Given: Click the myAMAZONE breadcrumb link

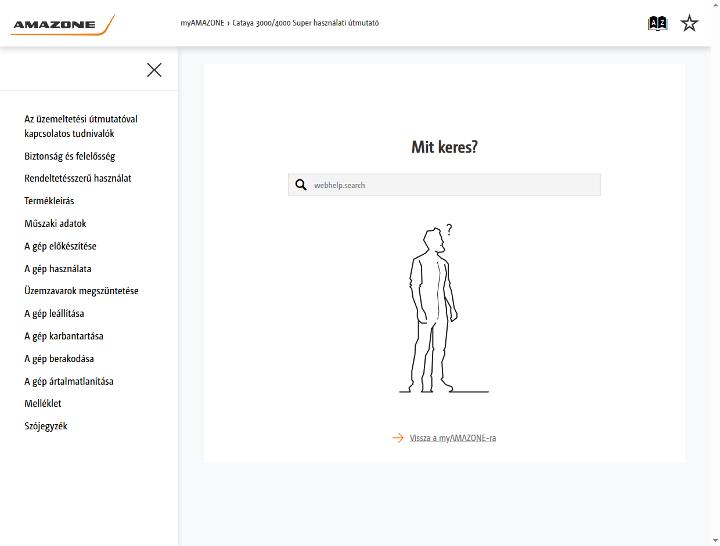Looking at the screenshot, I should (202, 23).
